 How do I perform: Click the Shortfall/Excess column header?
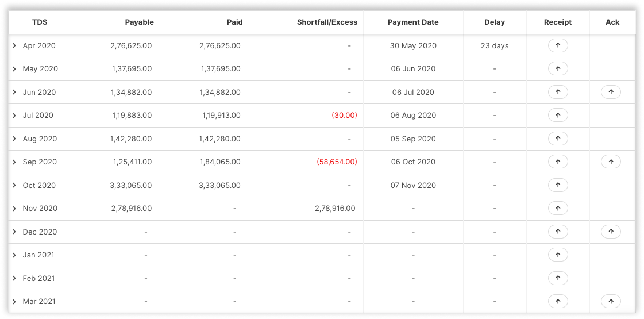(327, 22)
